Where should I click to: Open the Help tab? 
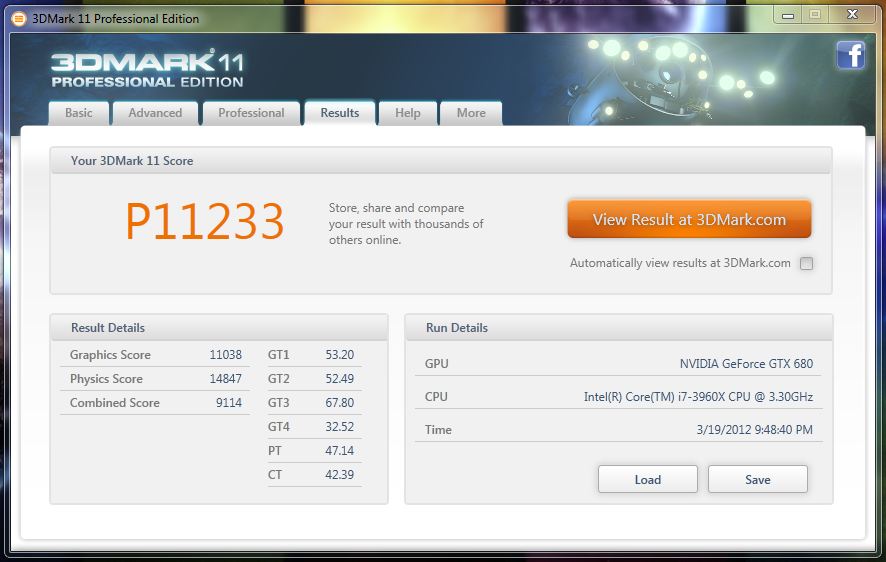[x=407, y=113]
